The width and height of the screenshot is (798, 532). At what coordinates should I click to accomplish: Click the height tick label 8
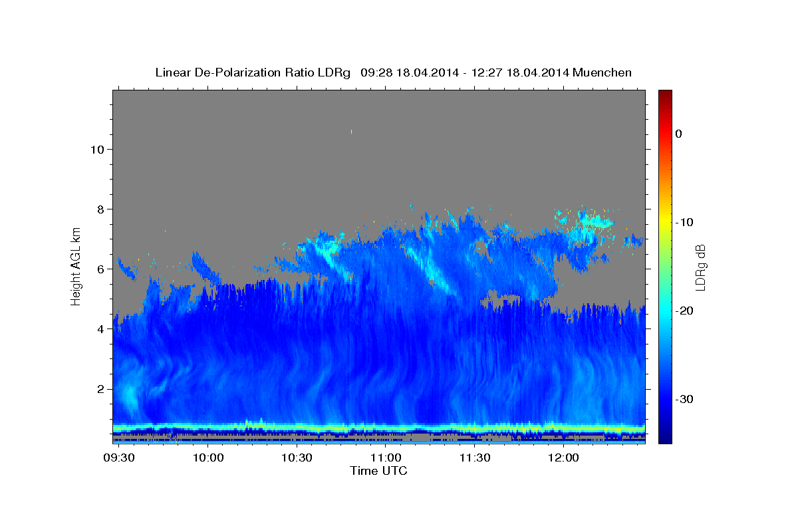pos(100,209)
